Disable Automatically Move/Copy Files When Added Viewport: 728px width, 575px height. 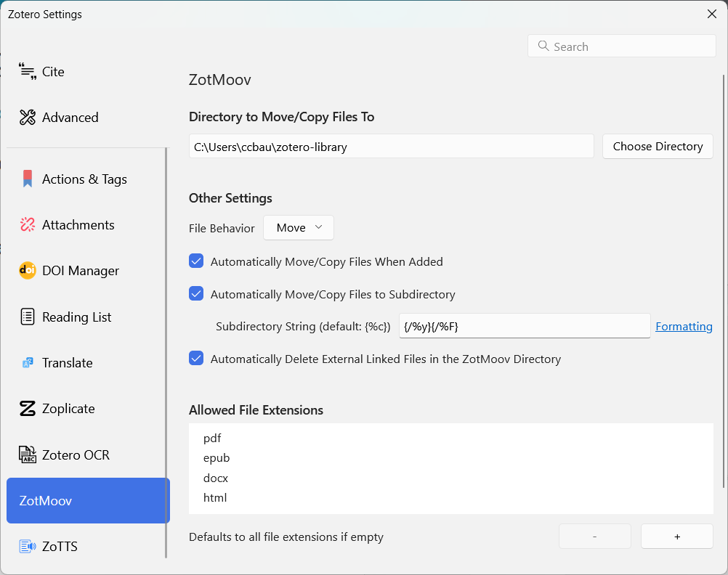196,261
